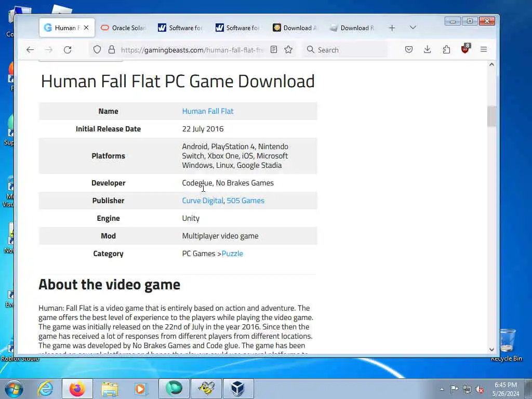This screenshot has height=399, width=532.
Task: Open tracking protection shield info
Action: (x=97, y=50)
